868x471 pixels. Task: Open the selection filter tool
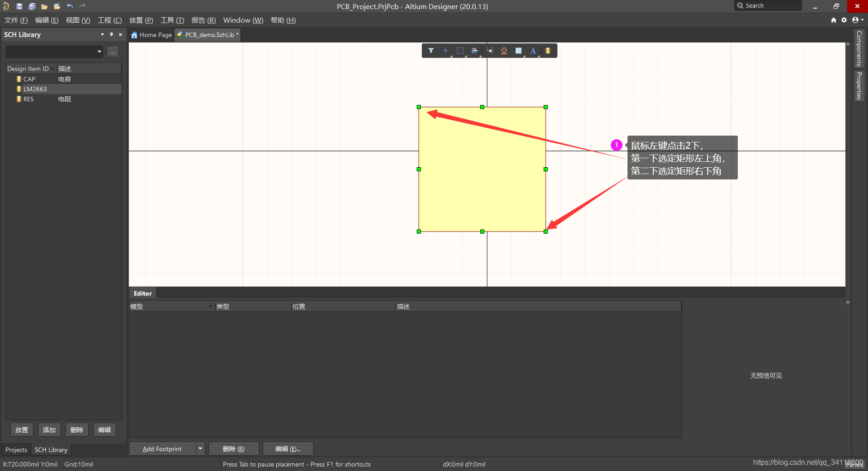coord(431,51)
